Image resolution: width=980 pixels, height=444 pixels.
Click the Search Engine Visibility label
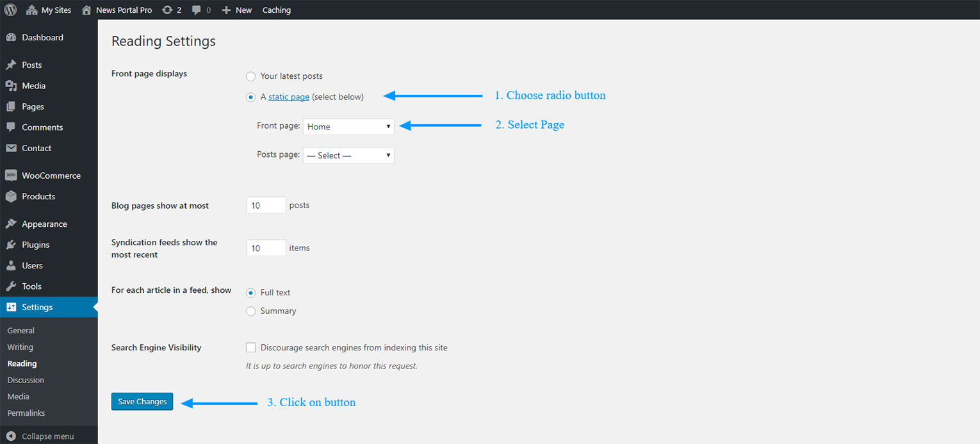[156, 347]
